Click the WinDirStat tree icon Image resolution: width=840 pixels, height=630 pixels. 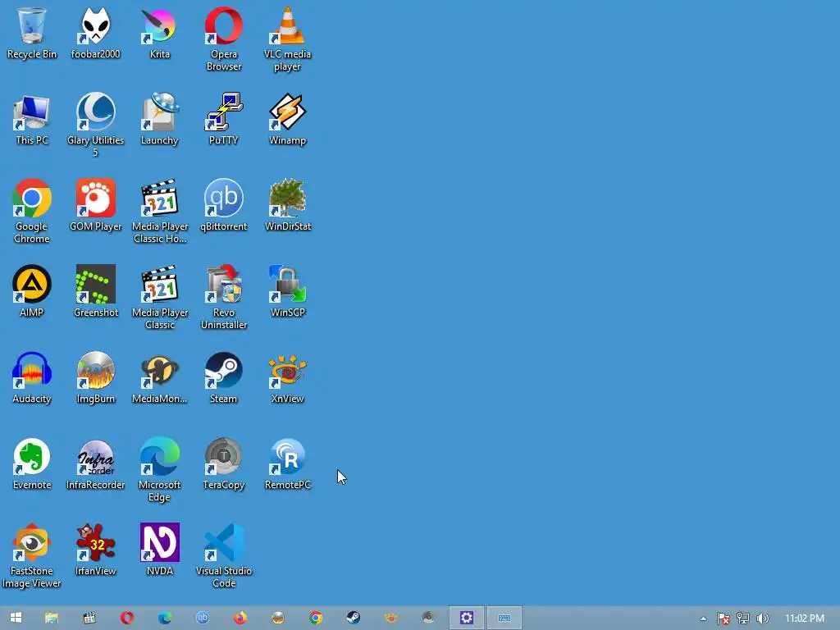(x=288, y=205)
